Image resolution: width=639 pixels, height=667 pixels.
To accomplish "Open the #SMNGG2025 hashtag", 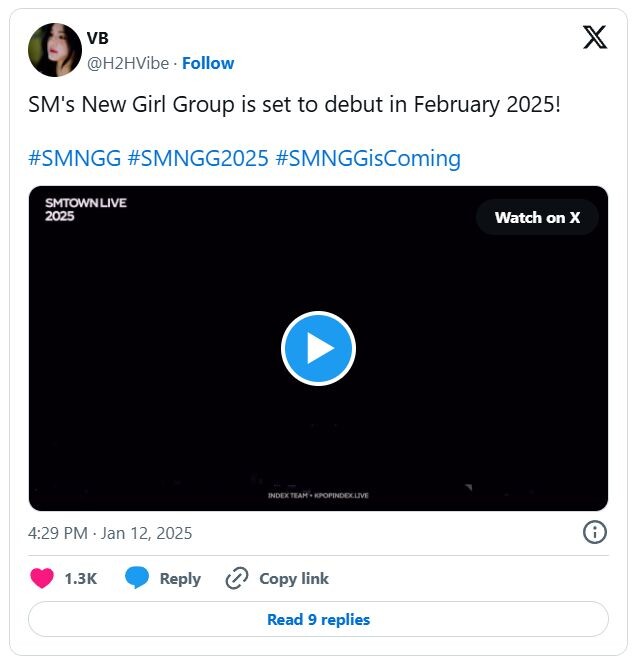I will (198, 158).
